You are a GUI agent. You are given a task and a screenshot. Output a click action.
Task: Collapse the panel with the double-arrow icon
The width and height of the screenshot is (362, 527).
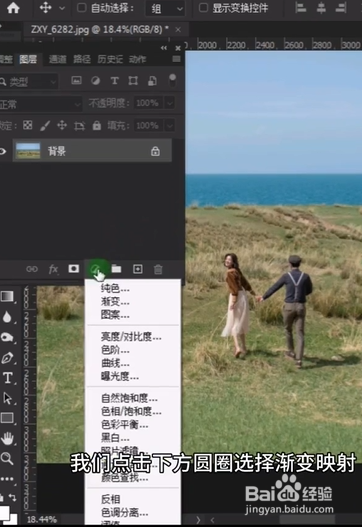[x=164, y=48]
